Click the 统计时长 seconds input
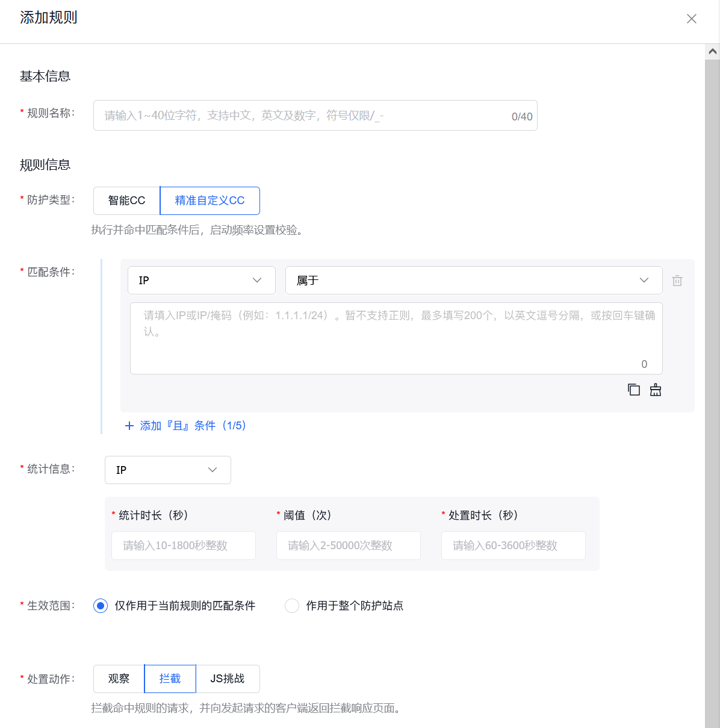 [x=183, y=546]
